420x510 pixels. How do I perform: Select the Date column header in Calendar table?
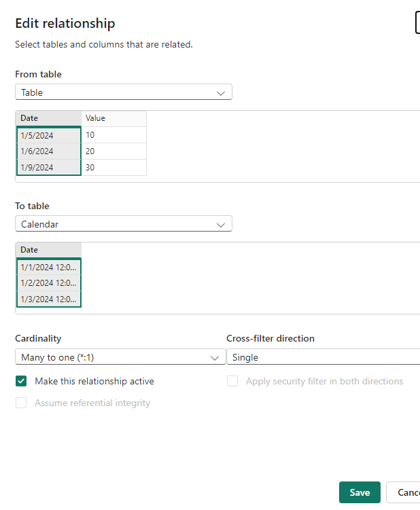(x=48, y=250)
